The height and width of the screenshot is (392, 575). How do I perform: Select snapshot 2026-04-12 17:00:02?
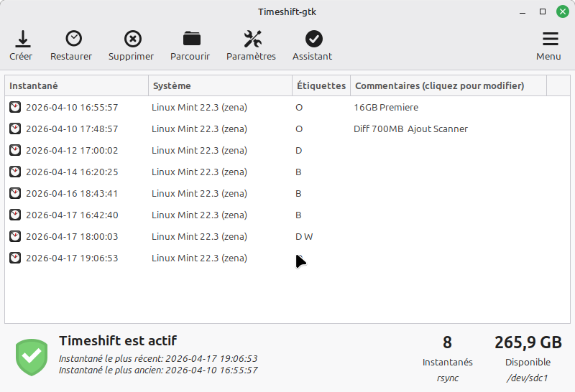(x=72, y=151)
